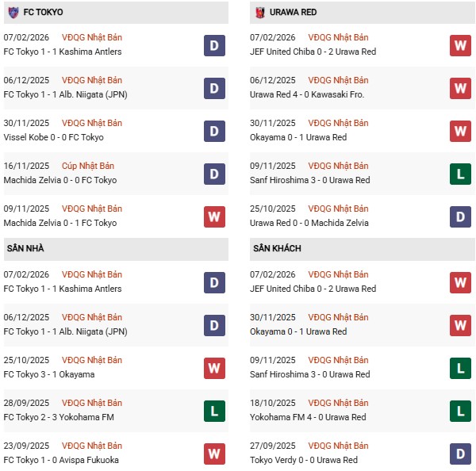Click the Urawa Red club crest icon
The image size is (476, 471).
pyautogui.click(x=260, y=12)
